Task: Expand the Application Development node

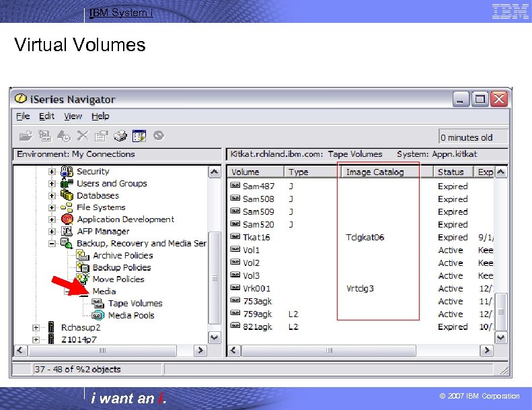Action: click(x=52, y=219)
